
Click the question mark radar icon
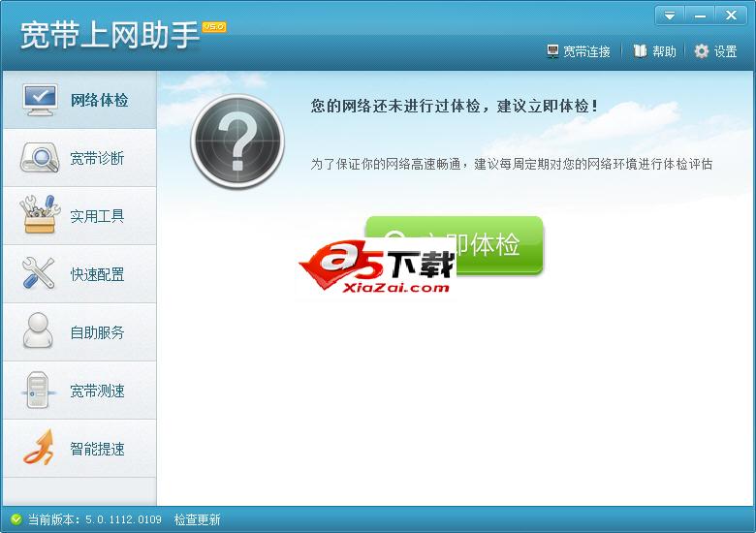(236, 141)
